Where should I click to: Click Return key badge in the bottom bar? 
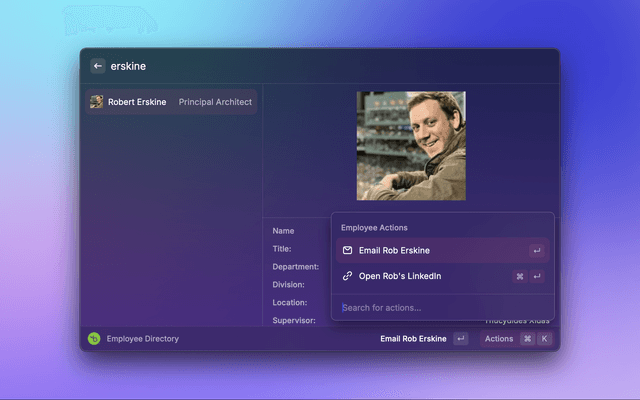point(461,339)
